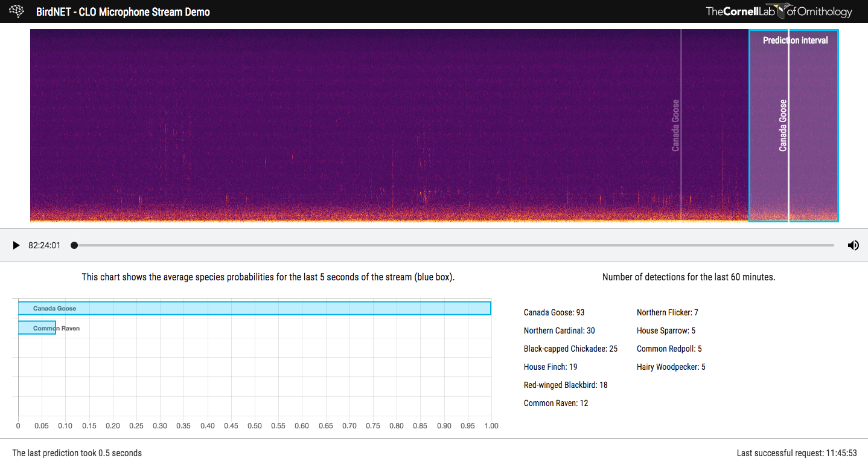The image size is (868, 461).
Task: Click the 82:24:01 playback time
Action: click(x=44, y=245)
